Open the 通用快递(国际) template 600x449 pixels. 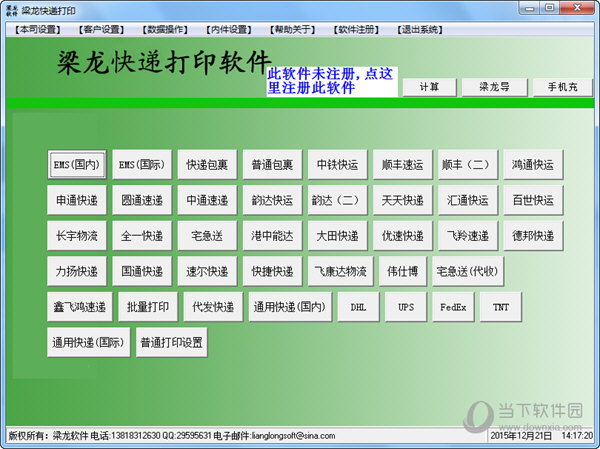89,343
